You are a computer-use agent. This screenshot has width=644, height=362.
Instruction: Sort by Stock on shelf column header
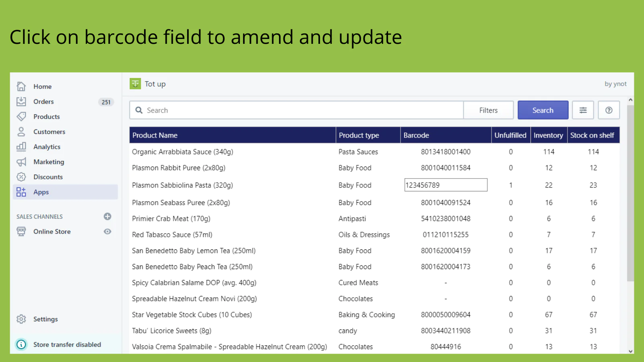(x=593, y=135)
